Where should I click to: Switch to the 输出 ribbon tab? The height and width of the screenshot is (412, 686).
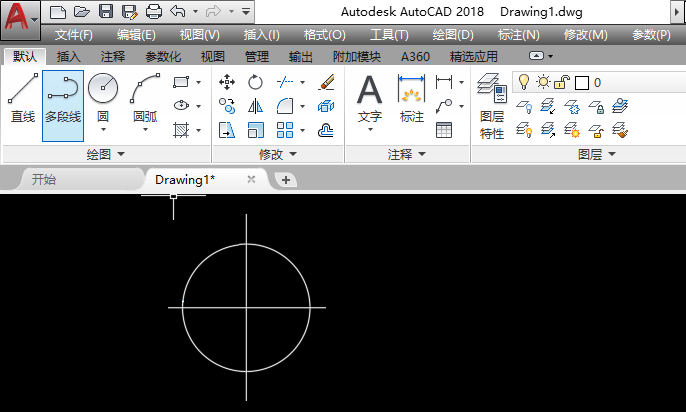coord(301,56)
